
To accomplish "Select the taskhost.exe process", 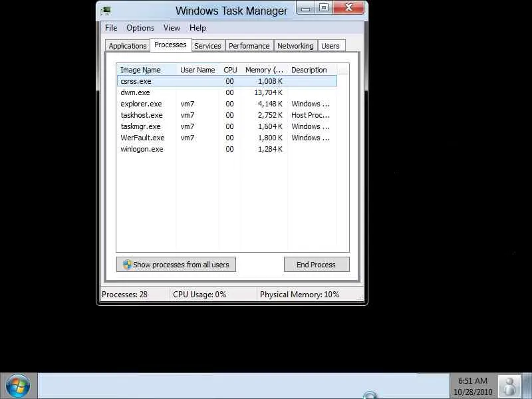I will coord(227,115).
